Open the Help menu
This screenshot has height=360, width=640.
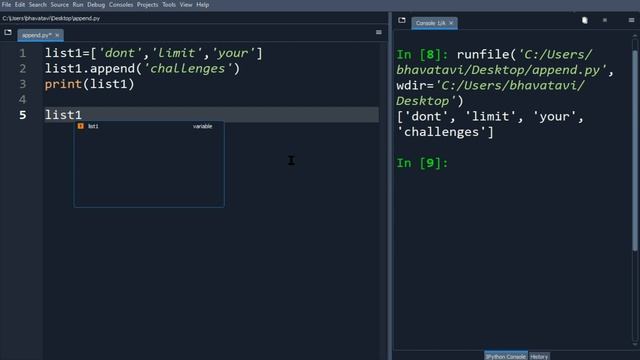[202, 5]
